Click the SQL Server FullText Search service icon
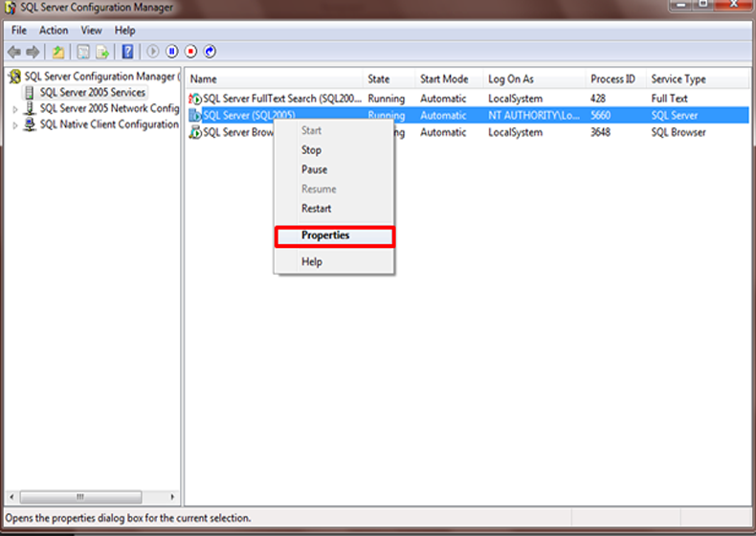The image size is (756, 536). 195,99
